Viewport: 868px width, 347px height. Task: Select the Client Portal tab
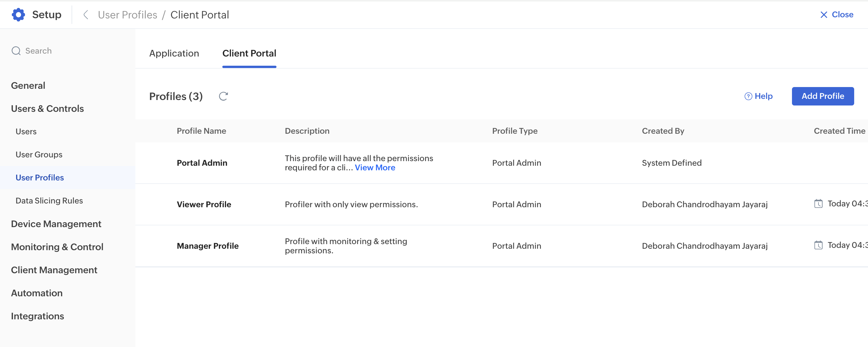coord(249,53)
